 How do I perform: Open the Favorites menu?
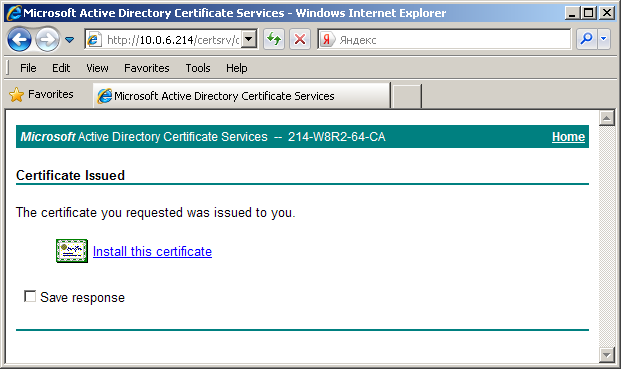(x=147, y=68)
